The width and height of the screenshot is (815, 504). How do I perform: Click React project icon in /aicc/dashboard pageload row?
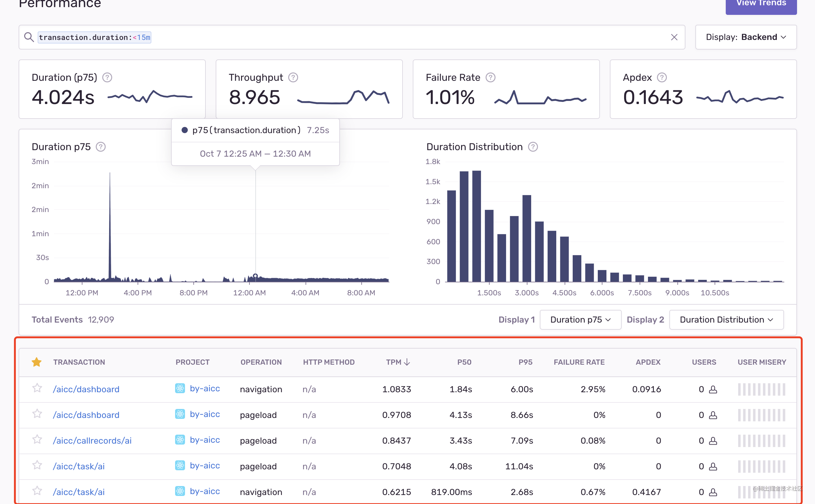point(180,414)
